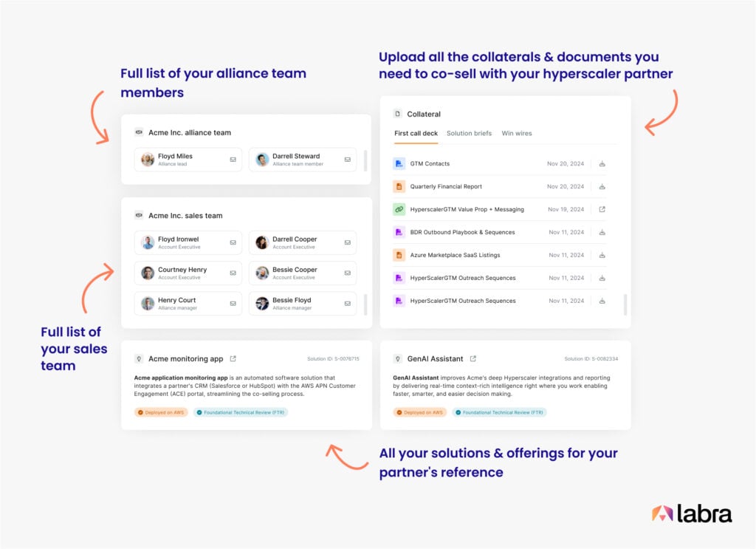Click the Deployed on AWS badge
The width and height of the screenshot is (756, 549).
[161, 412]
